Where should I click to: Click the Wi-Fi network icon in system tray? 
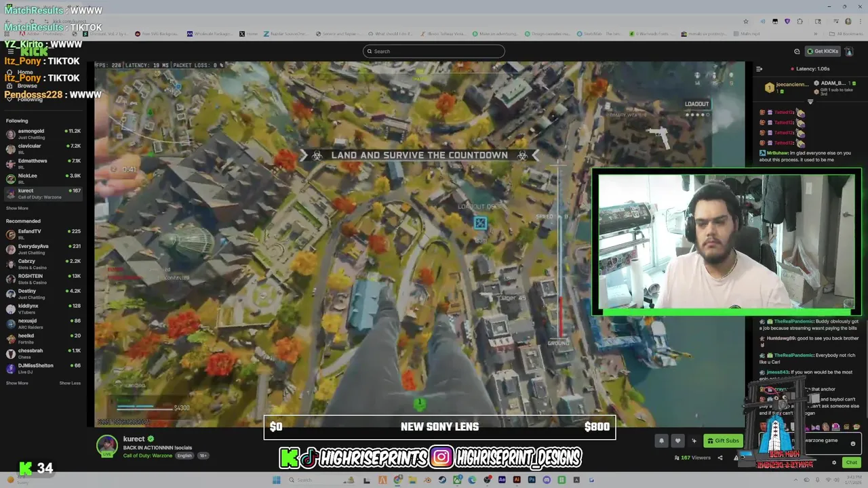point(828,480)
